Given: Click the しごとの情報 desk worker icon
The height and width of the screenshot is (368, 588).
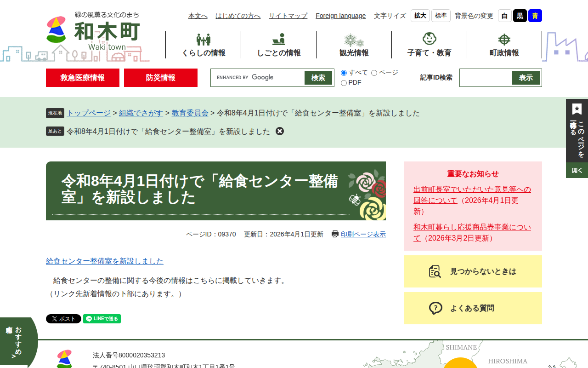Looking at the screenshot, I should point(279,40).
